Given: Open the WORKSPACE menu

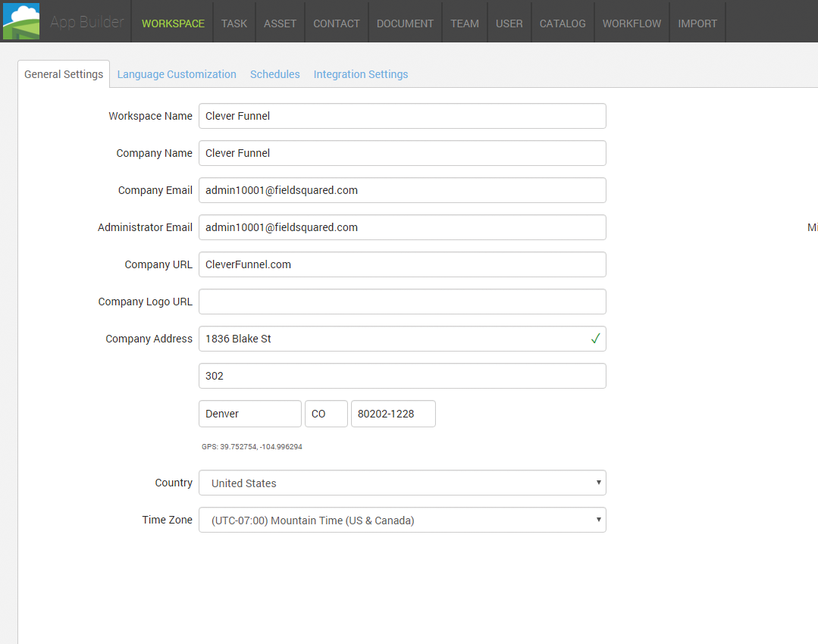Looking at the screenshot, I should point(173,23).
